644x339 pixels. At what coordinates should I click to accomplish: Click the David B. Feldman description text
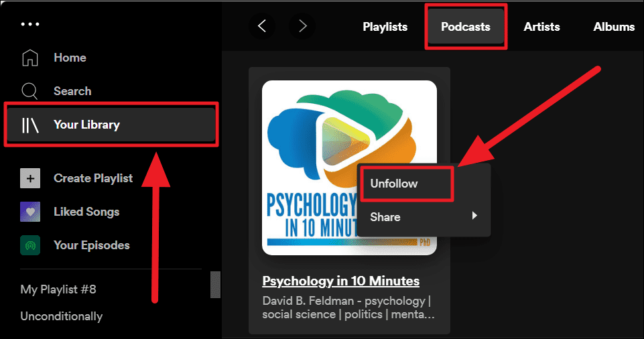point(348,308)
